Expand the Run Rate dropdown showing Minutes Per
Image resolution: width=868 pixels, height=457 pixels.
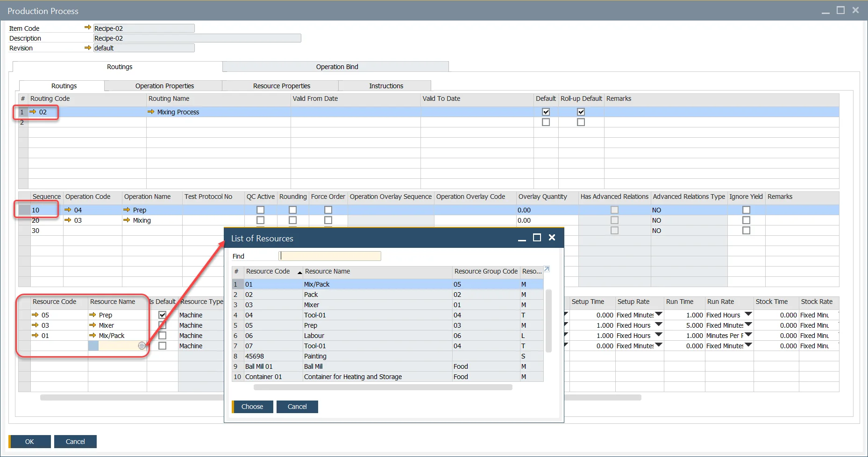click(748, 335)
